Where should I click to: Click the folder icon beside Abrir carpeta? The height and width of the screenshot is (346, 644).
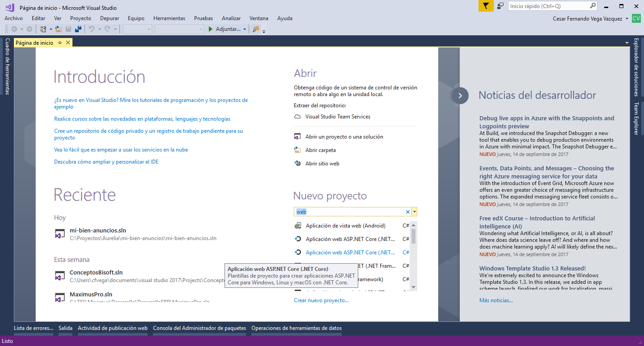[x=297, y=150]
